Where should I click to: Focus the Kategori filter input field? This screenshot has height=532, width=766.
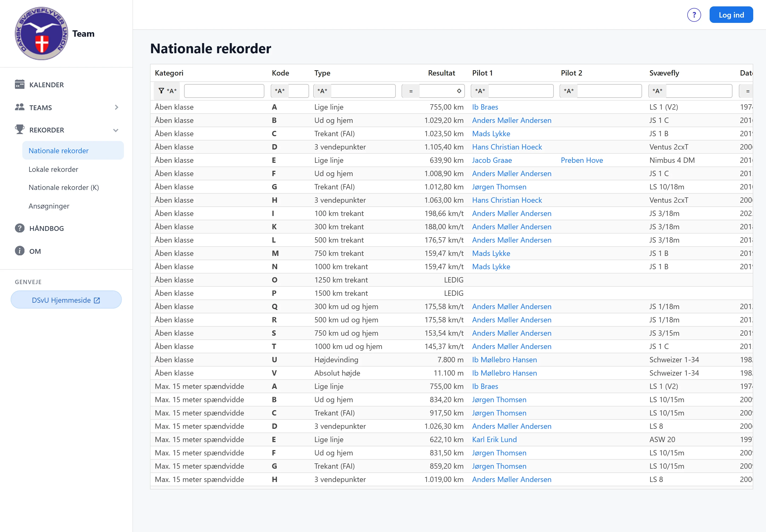click(x=224, y=91)
